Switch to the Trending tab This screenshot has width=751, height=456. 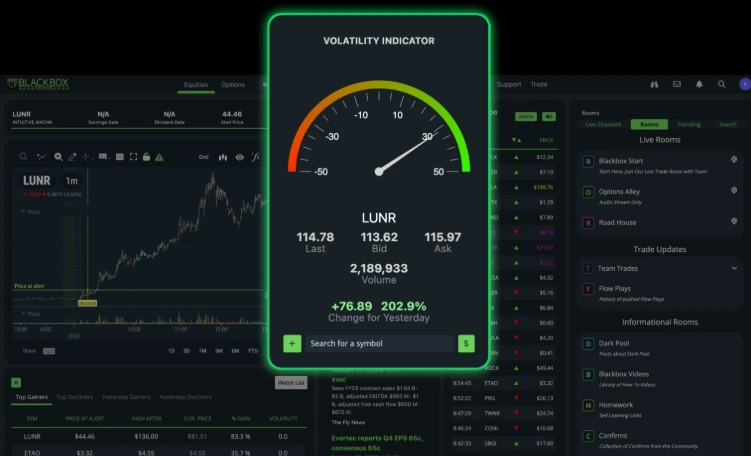[x=689, y=125]
